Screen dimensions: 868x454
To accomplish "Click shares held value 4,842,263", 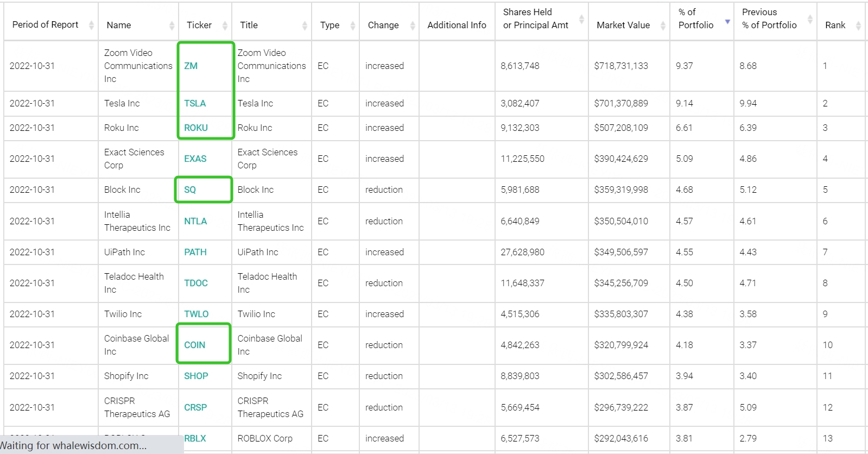I will click(x=520, y=345).
